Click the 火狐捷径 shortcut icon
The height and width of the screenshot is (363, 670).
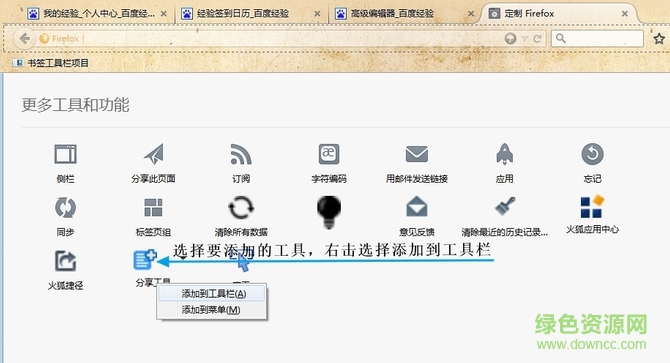(65, 261)
